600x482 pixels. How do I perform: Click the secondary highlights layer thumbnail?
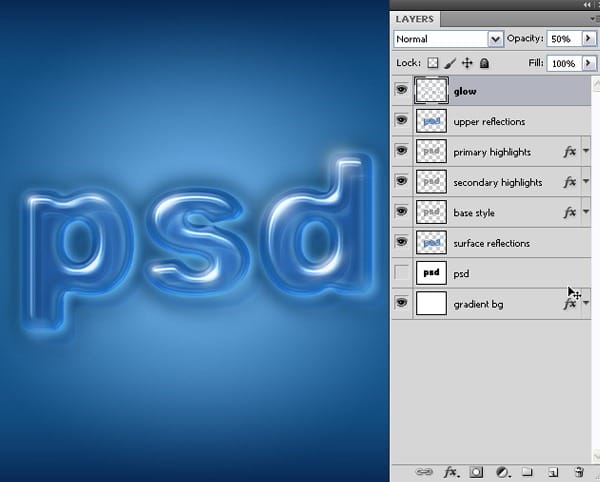click(431, 181)
